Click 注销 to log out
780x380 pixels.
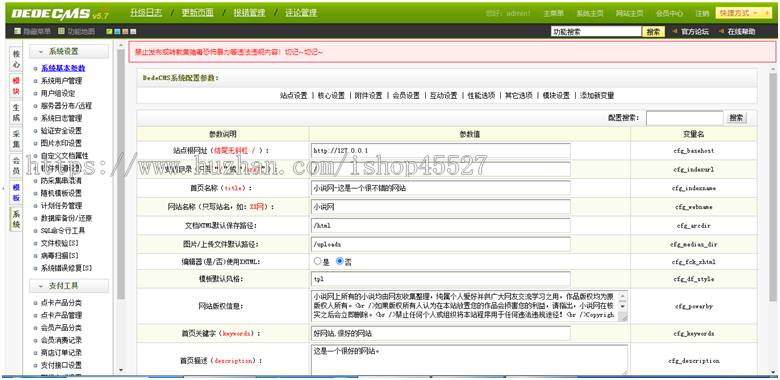[x=702, y=13]
